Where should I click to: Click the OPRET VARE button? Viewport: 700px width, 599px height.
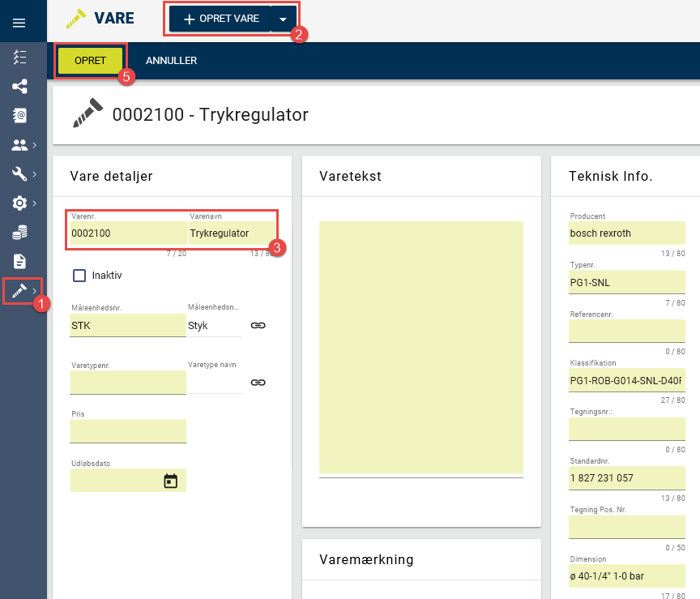pos(220,19)
